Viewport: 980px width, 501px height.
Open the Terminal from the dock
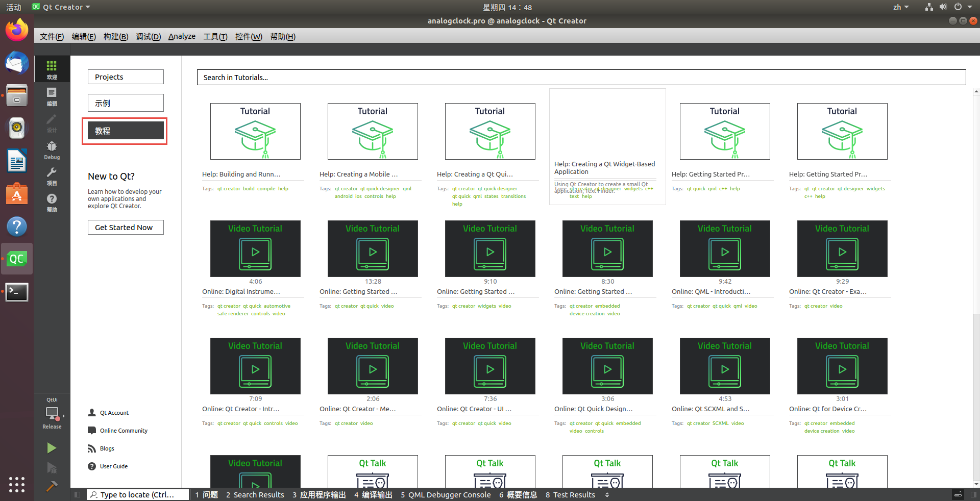pyautogui.click(x=17, y=292)
